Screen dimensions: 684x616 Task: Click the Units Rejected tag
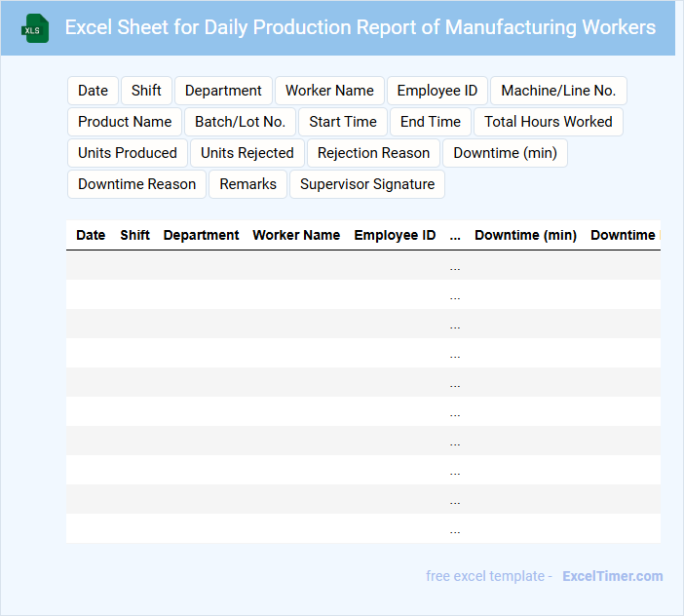tap(247, 153)
